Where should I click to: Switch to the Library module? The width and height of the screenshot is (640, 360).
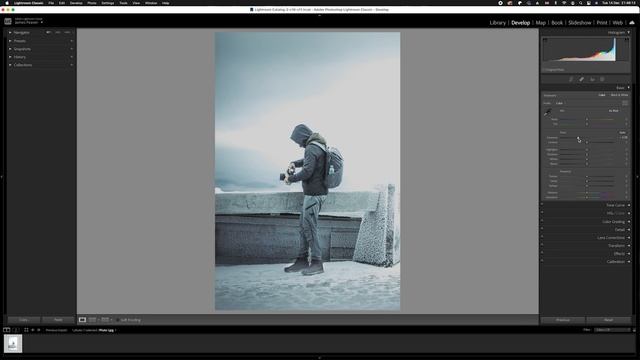click(x=498, y=23)
